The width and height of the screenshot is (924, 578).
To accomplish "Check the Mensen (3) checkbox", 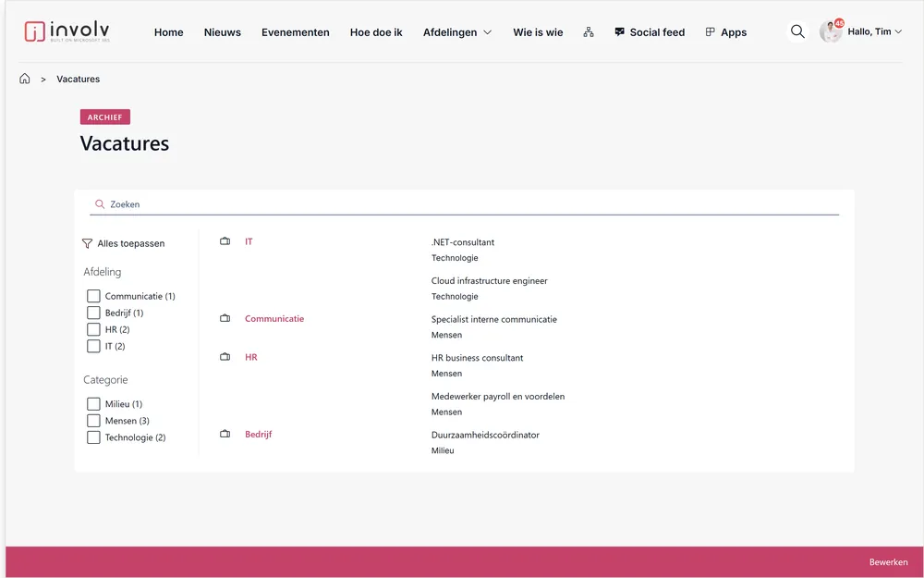I will click(x=93, y=421).
